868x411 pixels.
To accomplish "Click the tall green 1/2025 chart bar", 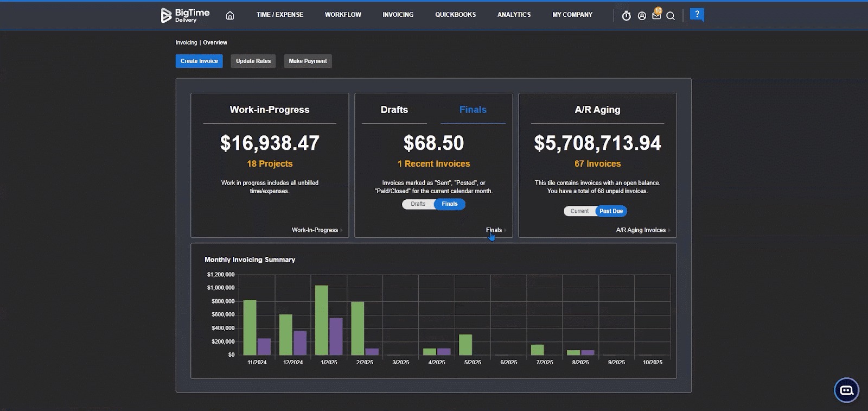I will [322, 320].
